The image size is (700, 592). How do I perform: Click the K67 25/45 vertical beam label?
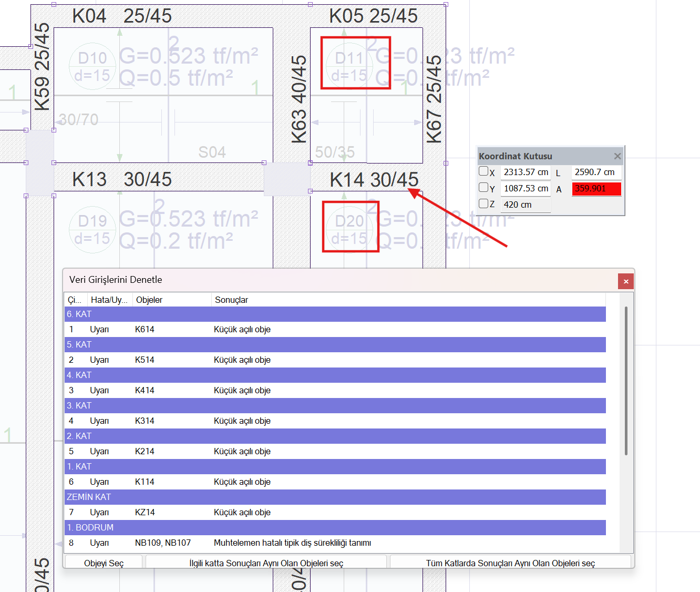[x=434, y=99]
